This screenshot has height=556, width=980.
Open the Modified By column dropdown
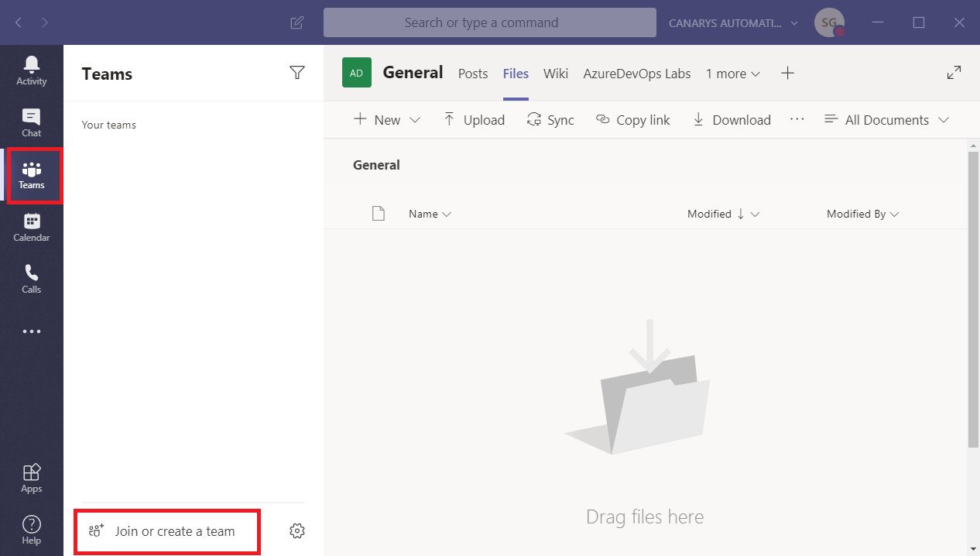(862, 214)
